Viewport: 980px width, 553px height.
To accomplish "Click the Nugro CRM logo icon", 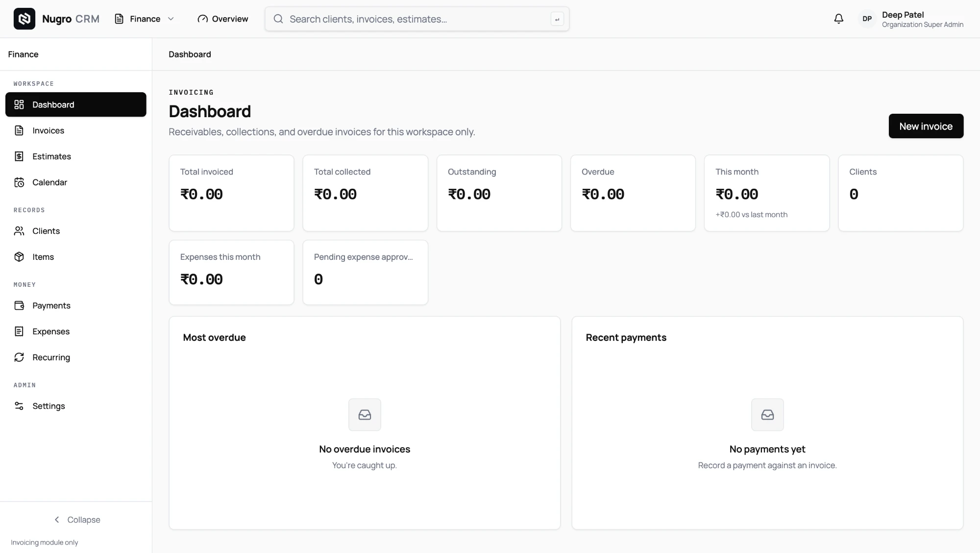I will [x=24, y=19].
